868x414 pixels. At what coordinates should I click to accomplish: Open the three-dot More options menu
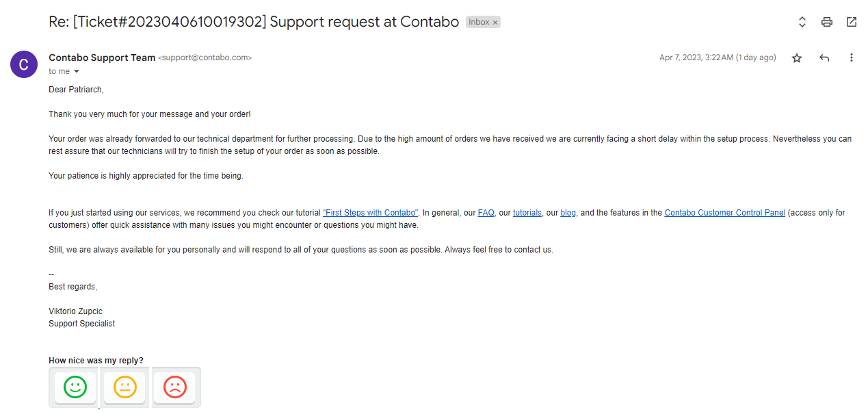852,58
